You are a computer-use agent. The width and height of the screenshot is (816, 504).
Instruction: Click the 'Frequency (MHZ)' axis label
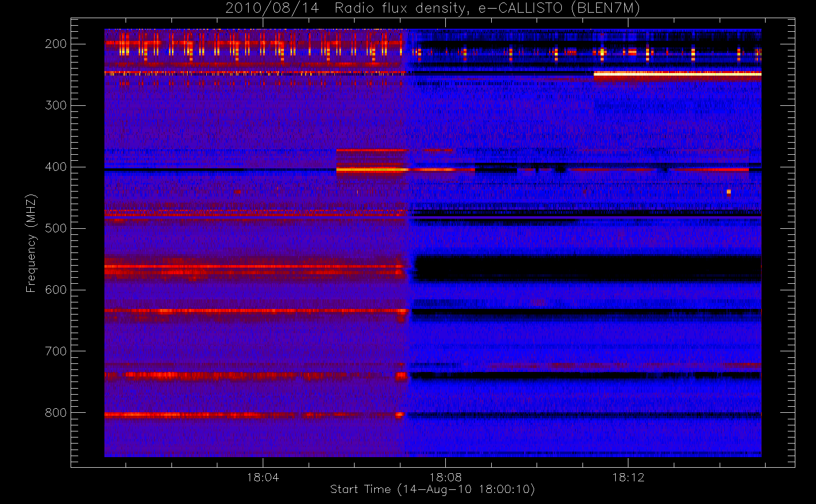[31, 242]
